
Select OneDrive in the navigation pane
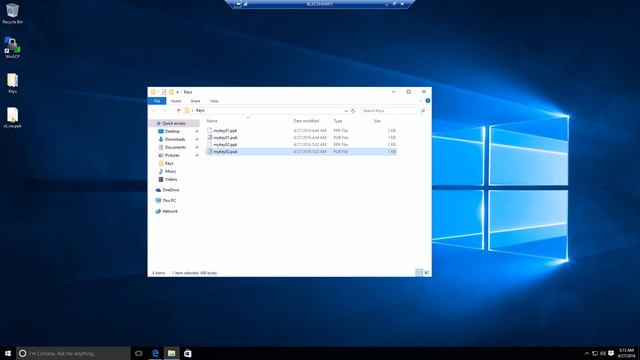tap(171, 190)
